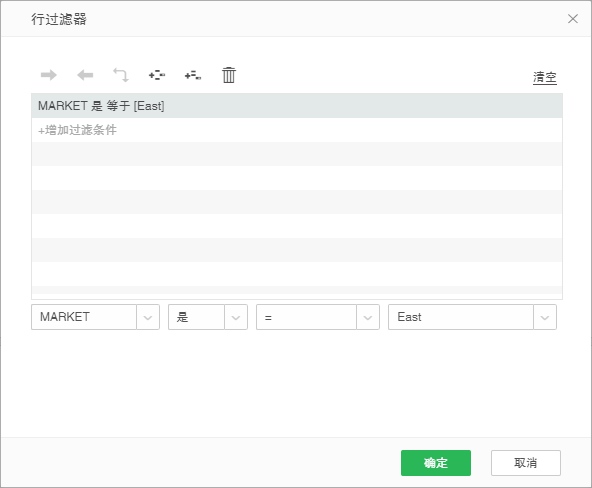592x488 pixels.
Task: Click +增加过滤条件 to add a filter
Action: (x=77, y=130)
